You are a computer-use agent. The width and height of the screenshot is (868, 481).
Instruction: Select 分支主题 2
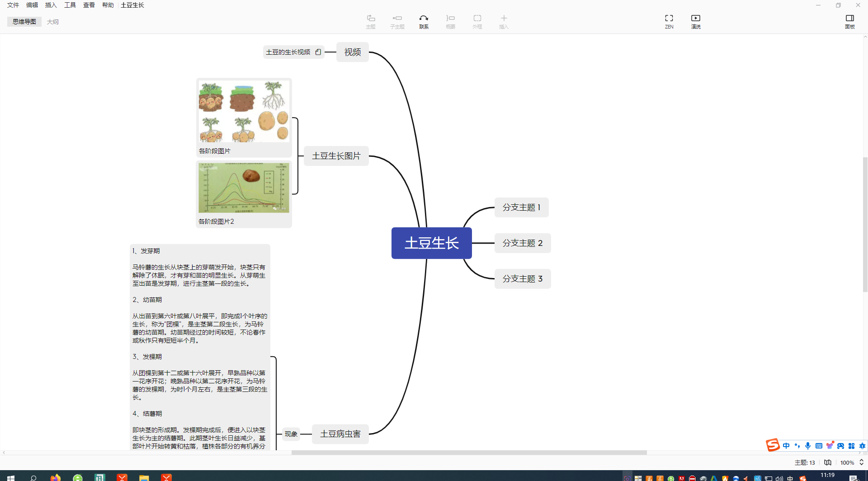[x=523, y=243]
